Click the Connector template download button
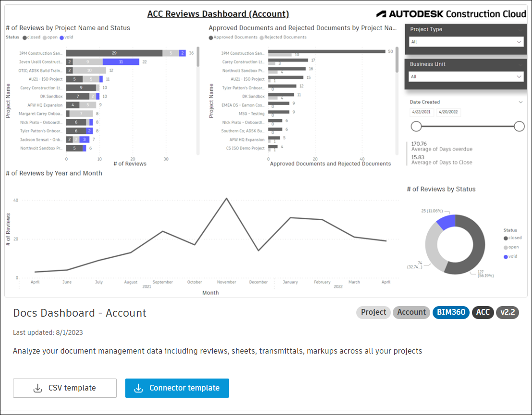532x415 pixels. point(177,388)
